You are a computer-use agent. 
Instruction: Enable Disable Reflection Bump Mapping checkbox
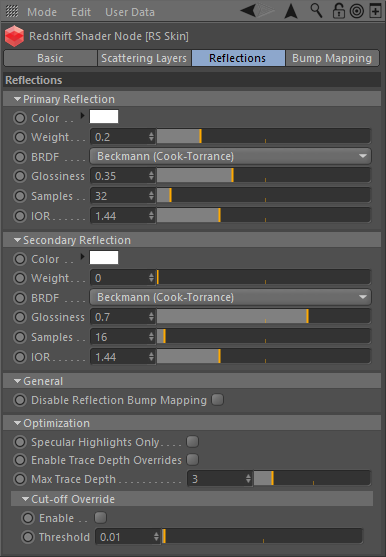pos(217,400)
